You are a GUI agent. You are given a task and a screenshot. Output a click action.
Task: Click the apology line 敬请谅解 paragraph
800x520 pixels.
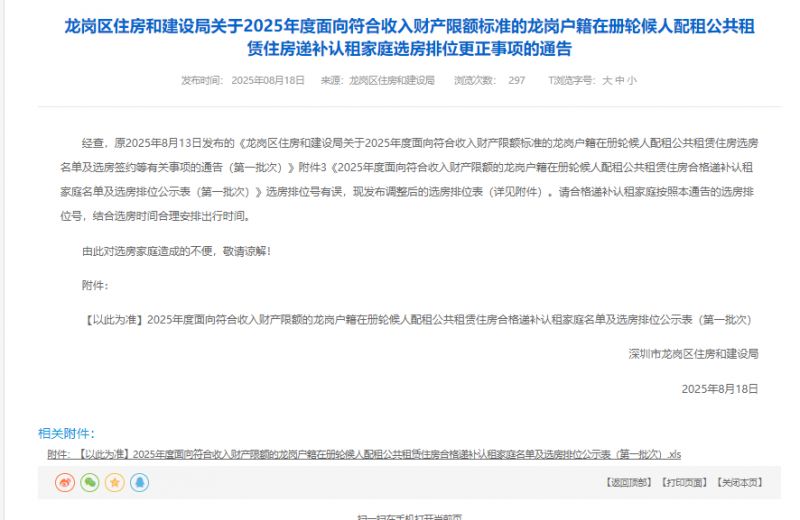(176, 250)
